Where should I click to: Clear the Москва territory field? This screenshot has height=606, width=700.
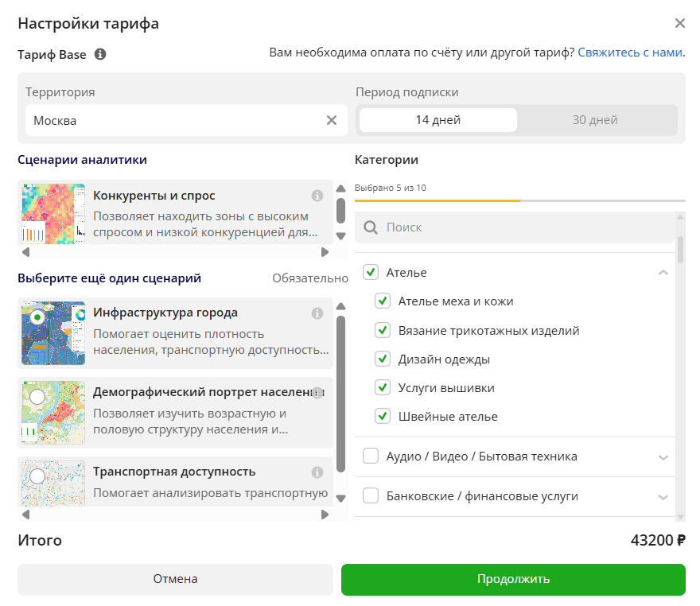pos(332,120)
